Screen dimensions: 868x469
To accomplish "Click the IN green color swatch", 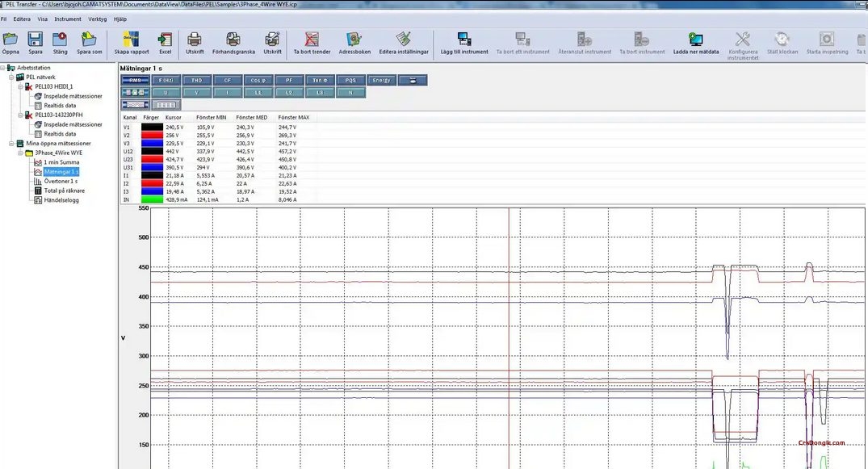I will point(153,199).
